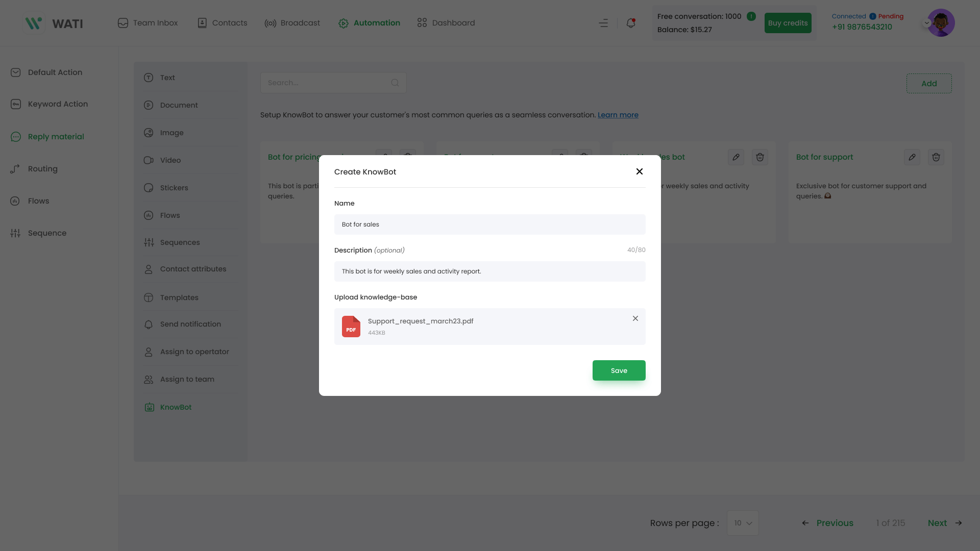
Task: Open Rows per page dropdown
Action: [x=743, y=523]
